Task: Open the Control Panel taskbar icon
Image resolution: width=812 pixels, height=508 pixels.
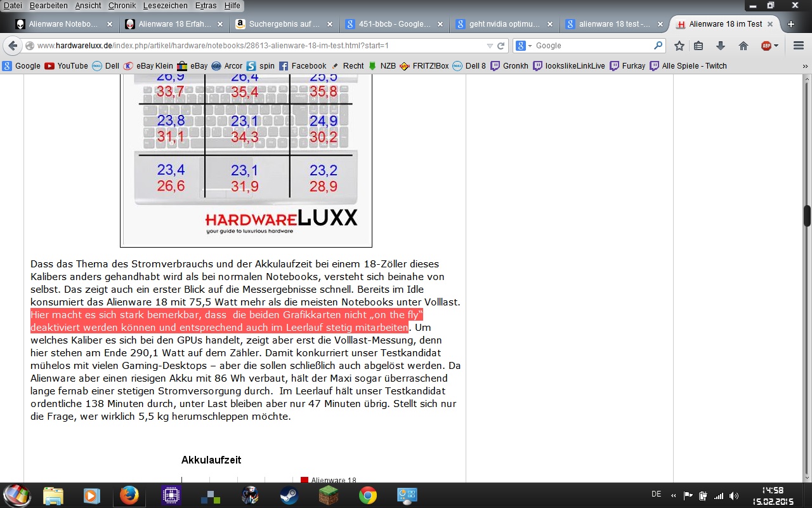Action: pyautogui.click(x=407, y=495)
